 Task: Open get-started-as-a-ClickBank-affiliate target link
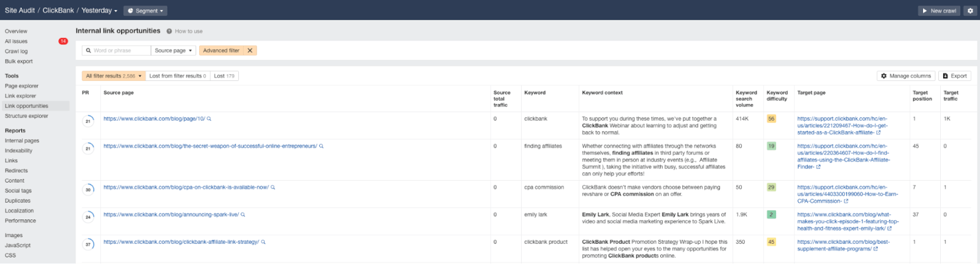pos(842,126)
